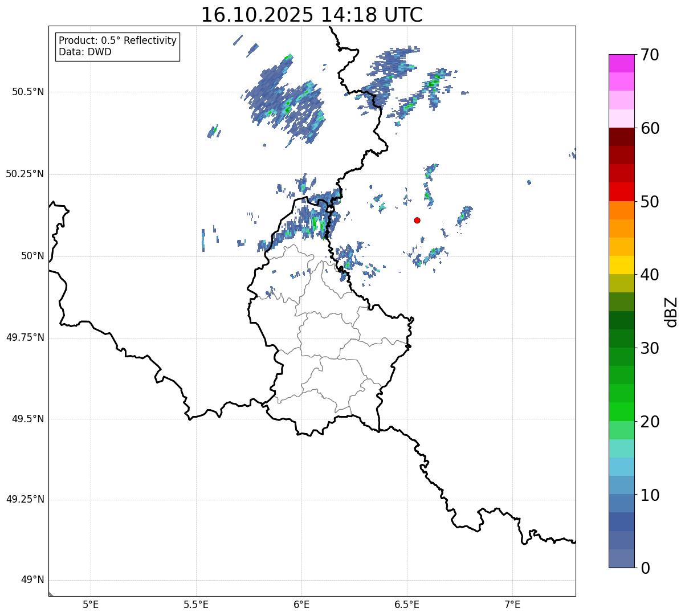
Task: Click the 50 tick label on colorbar
Action: 650,202
